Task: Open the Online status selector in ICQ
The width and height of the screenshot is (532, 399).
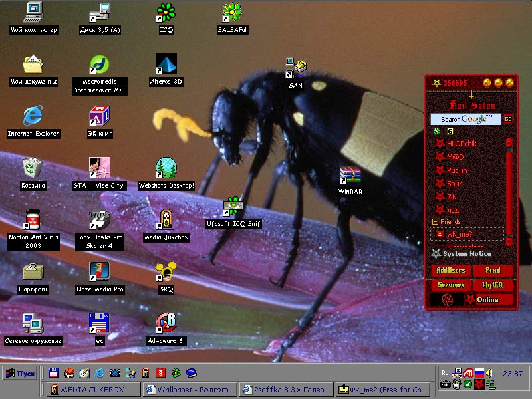Action: coord(488,300)
